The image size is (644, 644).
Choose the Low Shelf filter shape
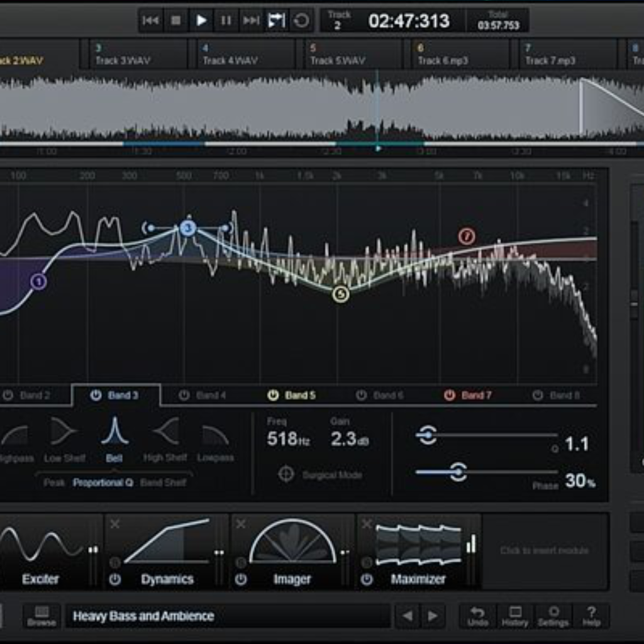(x=64, y=432)
